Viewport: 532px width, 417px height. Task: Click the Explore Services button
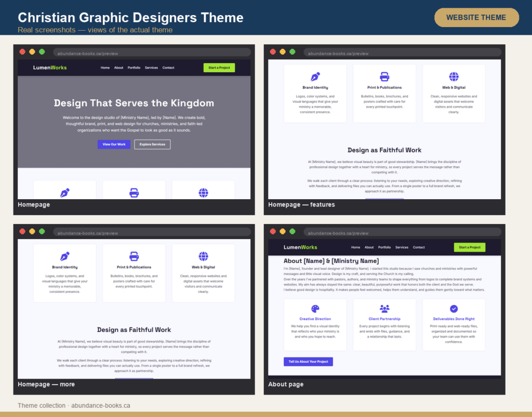pyautogui.click(x=152, y=145)
